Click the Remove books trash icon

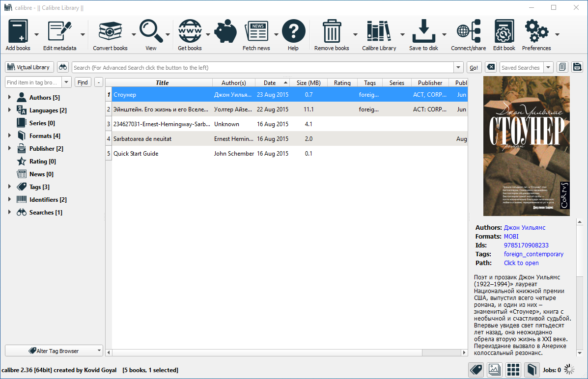332,31
